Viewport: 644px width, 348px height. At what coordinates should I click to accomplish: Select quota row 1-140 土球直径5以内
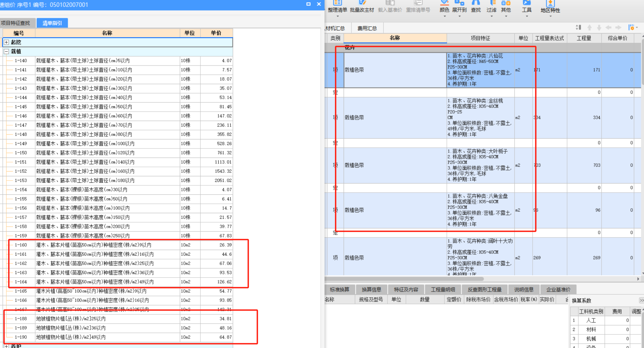(118, 61)
